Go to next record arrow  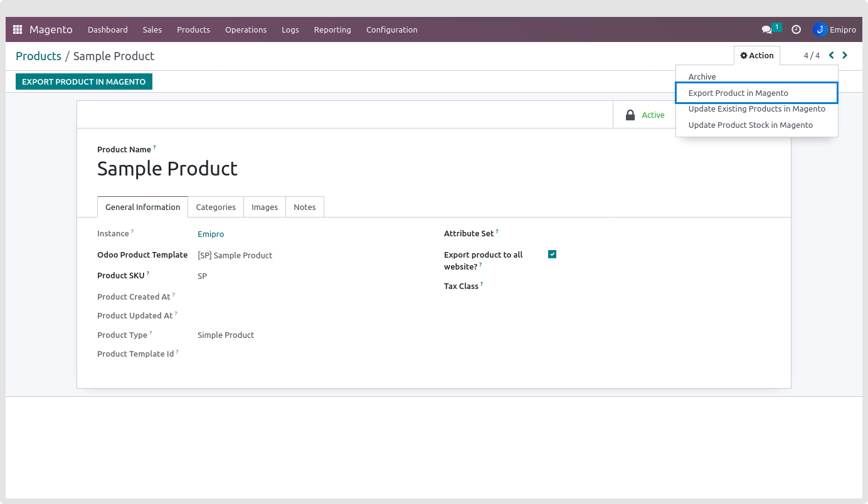[x=845, y=55]
